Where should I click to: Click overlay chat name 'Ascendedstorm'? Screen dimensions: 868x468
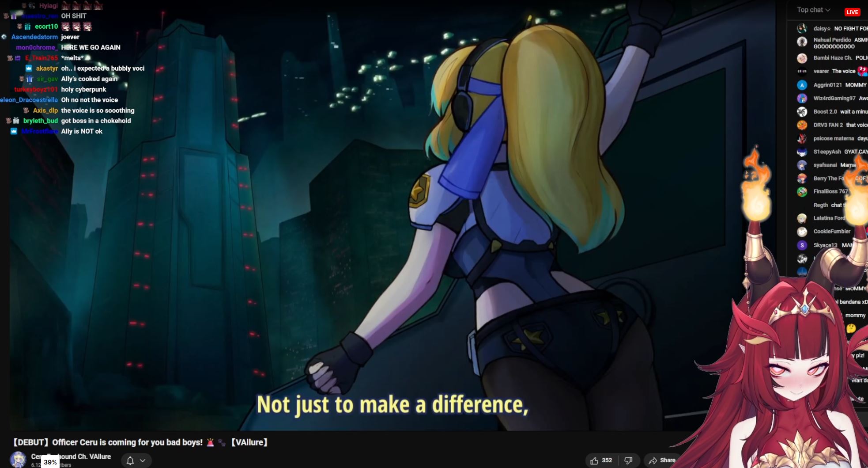tap(34, 37)
